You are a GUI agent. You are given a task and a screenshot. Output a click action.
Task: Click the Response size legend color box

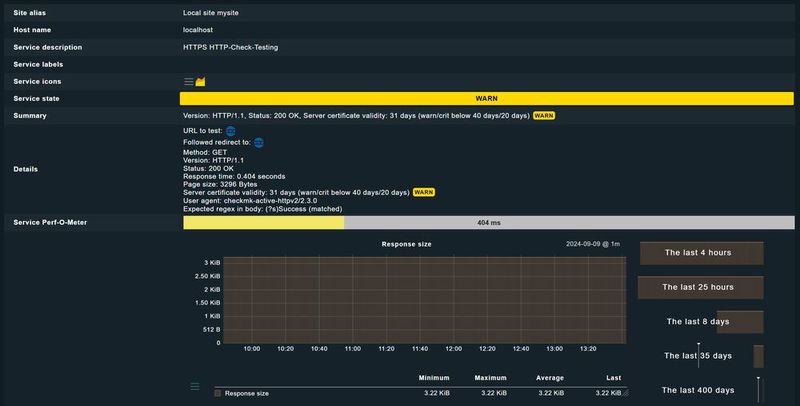(x=218, y=394)
